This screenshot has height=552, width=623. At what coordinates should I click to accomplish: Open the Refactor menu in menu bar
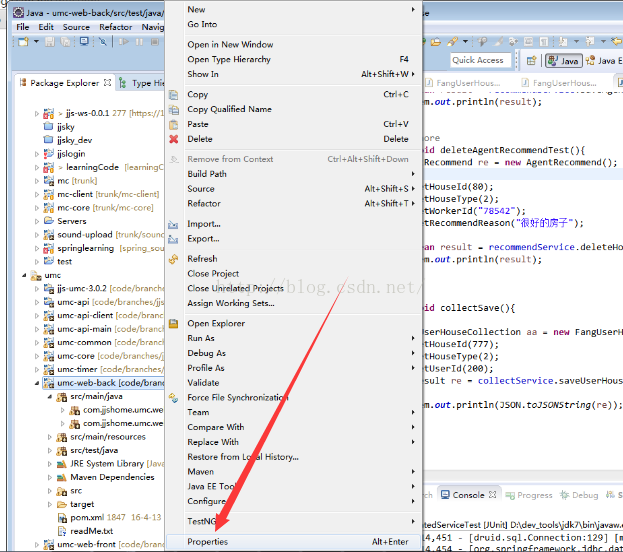116,27
